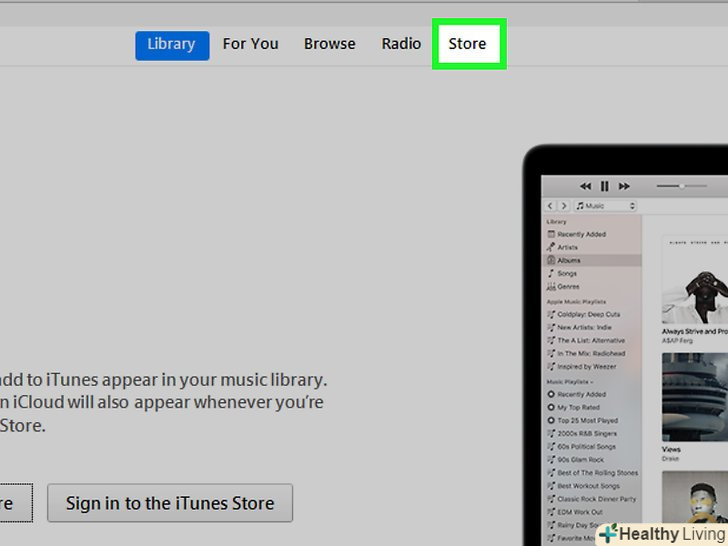Click the Artists microphone icon in preview sidebar
Image resolution: width=728 pixels, height=546 pixels.
[x=551, y=247]
